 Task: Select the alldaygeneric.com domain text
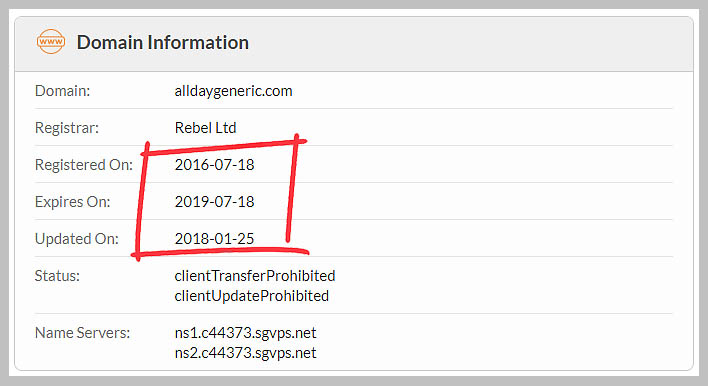pos(233,91)
